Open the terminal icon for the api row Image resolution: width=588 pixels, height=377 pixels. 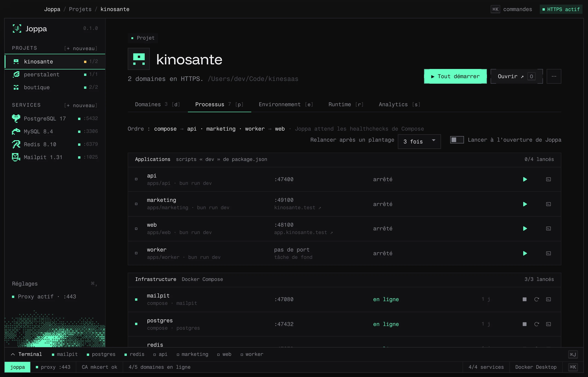pos(548,180)
